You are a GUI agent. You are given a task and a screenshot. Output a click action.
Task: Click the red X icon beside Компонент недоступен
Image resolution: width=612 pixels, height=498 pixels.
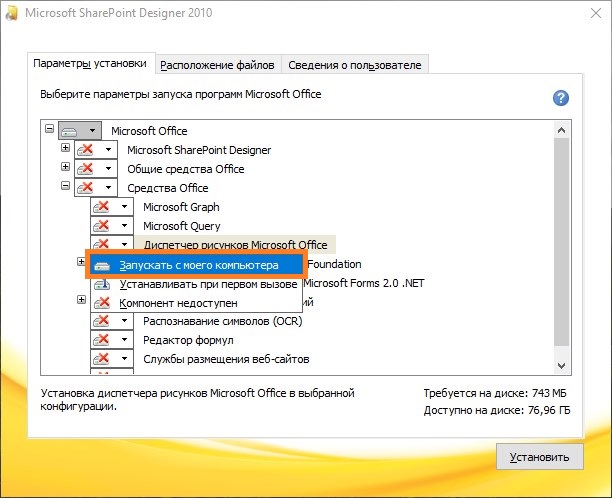click(102, 303)
